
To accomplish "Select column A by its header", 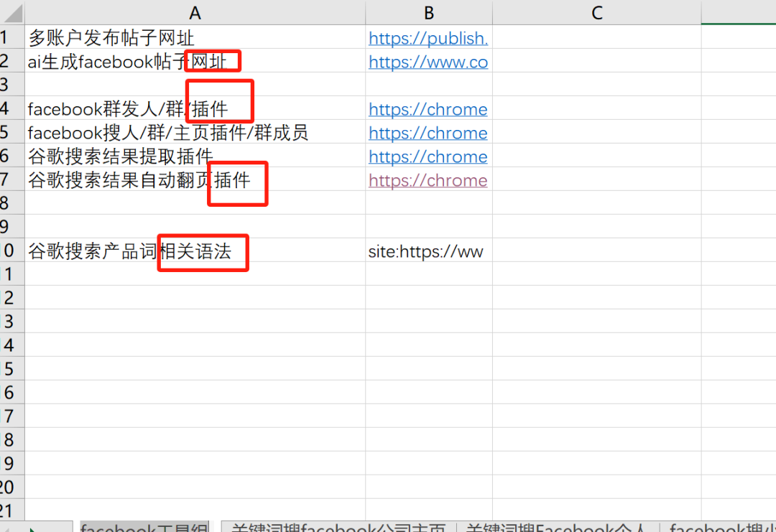I will [x=195, y=12].
